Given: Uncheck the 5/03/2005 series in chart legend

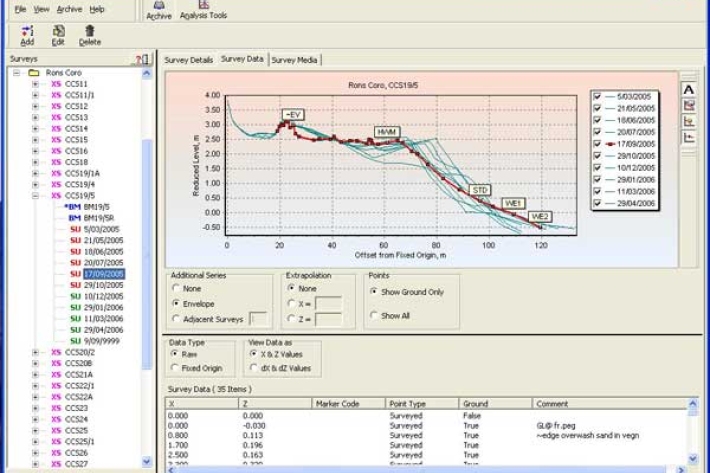Looking at the screenshot, I should point(597,97).
